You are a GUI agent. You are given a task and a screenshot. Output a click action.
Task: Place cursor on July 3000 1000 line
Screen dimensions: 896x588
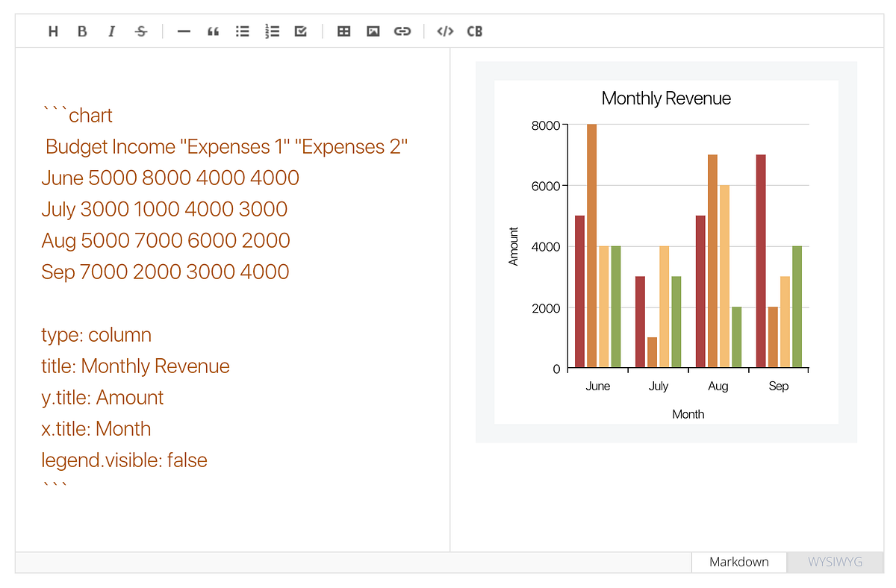pos(165,209)
